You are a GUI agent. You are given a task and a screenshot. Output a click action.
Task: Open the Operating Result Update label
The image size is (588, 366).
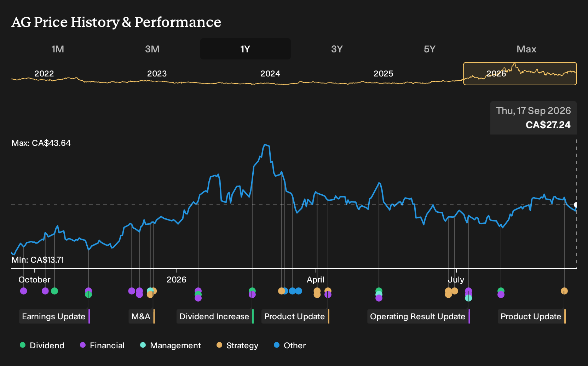tap(418, 316)
